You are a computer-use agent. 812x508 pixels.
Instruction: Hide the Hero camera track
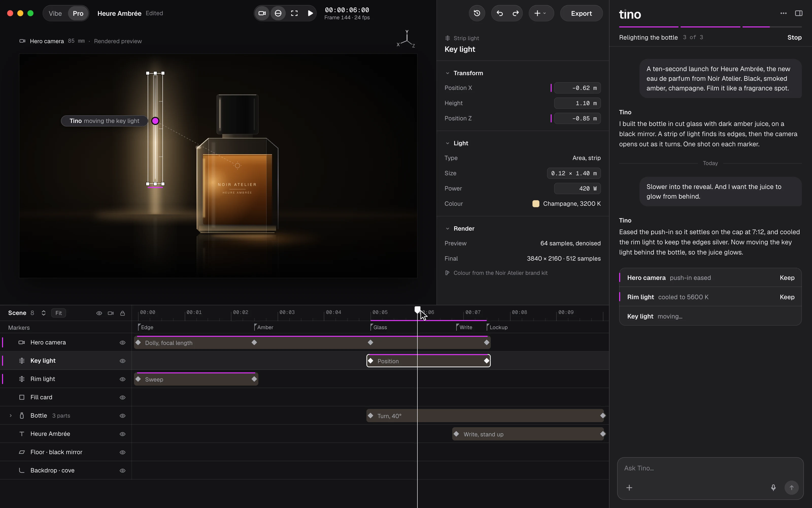click(x=123, y=343)
